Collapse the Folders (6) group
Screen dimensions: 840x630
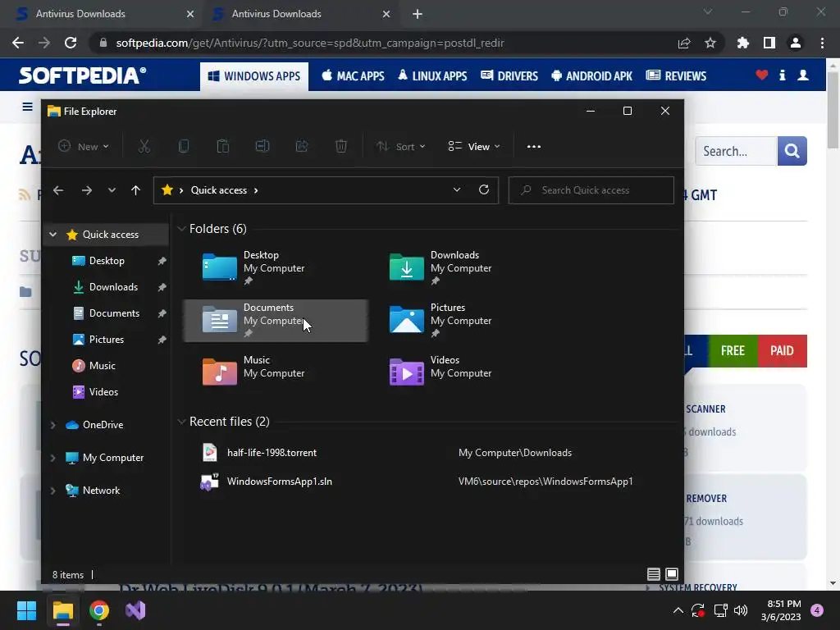pos(181,229)
